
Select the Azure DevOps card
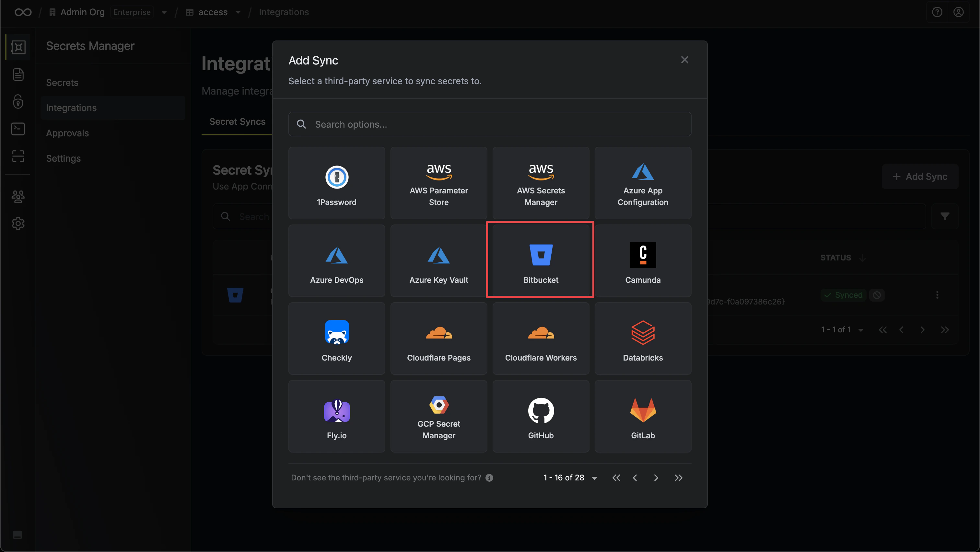tap(337, 260)
